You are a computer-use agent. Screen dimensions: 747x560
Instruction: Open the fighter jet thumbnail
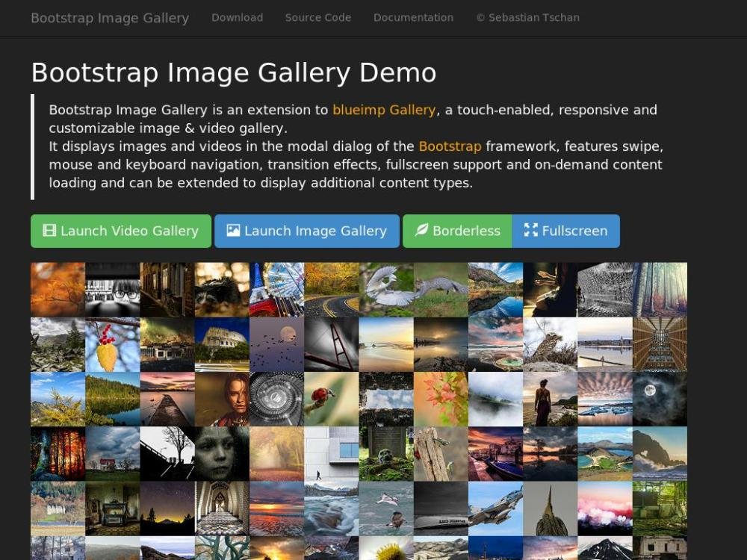[x=495, y=508]
